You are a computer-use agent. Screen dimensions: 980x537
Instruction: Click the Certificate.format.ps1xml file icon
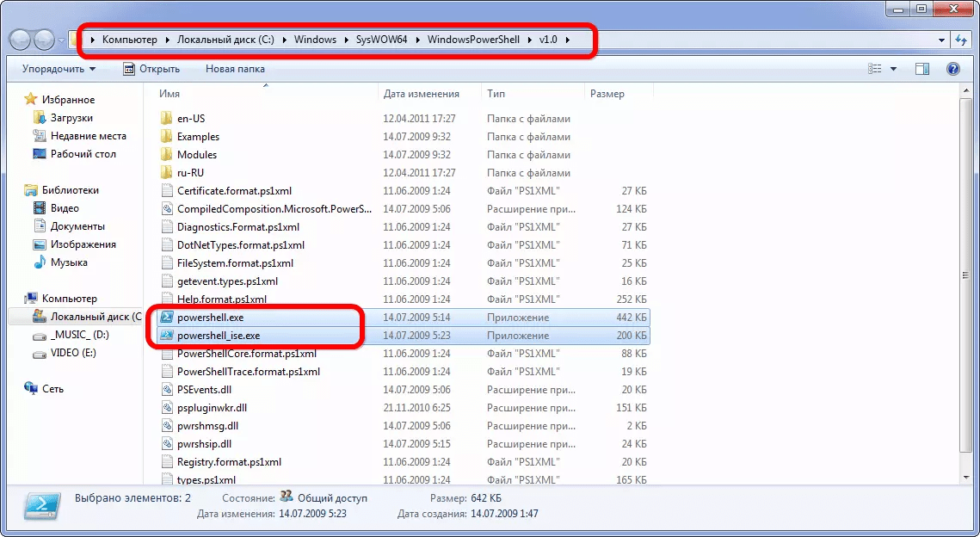pos(166,191)
